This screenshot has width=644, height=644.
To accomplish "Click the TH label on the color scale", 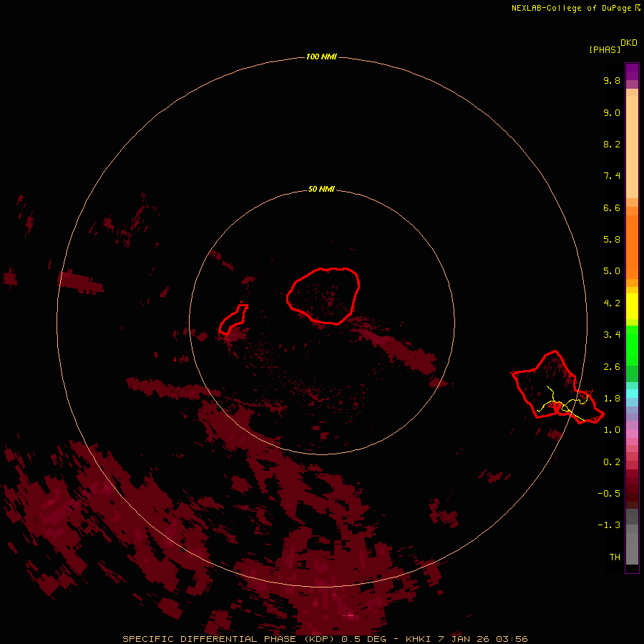I will 615,557.
